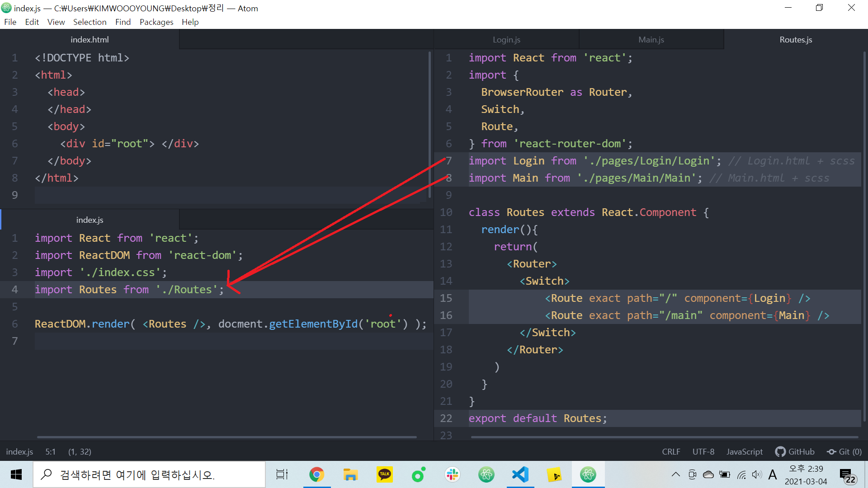Click the OneDrive cloud icon in system tray
The image size is (868, 488).
coord(708,474)
